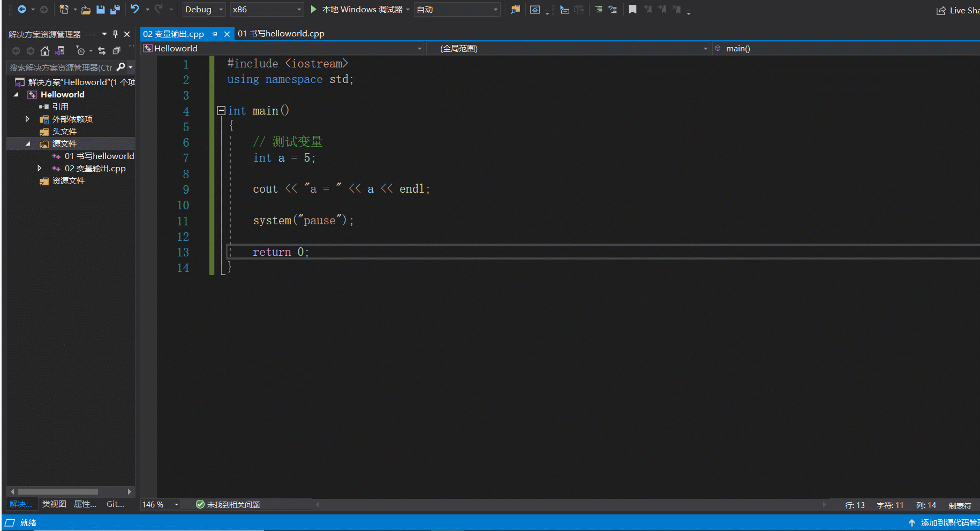Click the 行: 13 line indicator
Image resolution: width=980 pixels, height=531 pixels.
[855, 505]
